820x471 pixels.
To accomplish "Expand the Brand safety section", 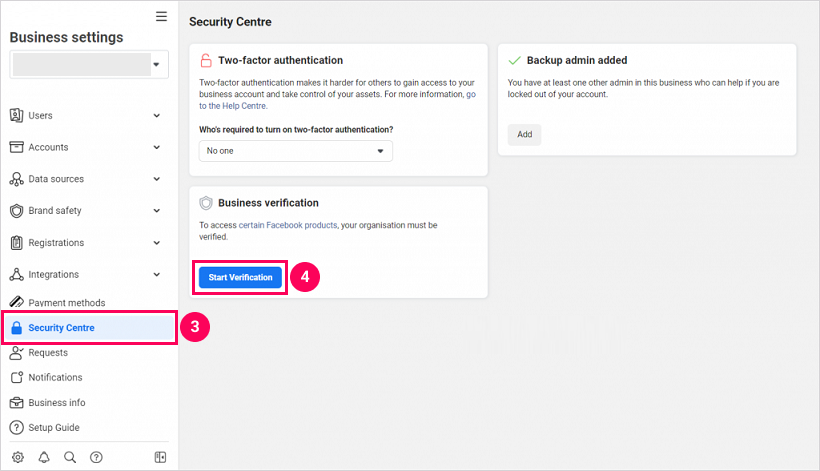I will coord(157,211).
